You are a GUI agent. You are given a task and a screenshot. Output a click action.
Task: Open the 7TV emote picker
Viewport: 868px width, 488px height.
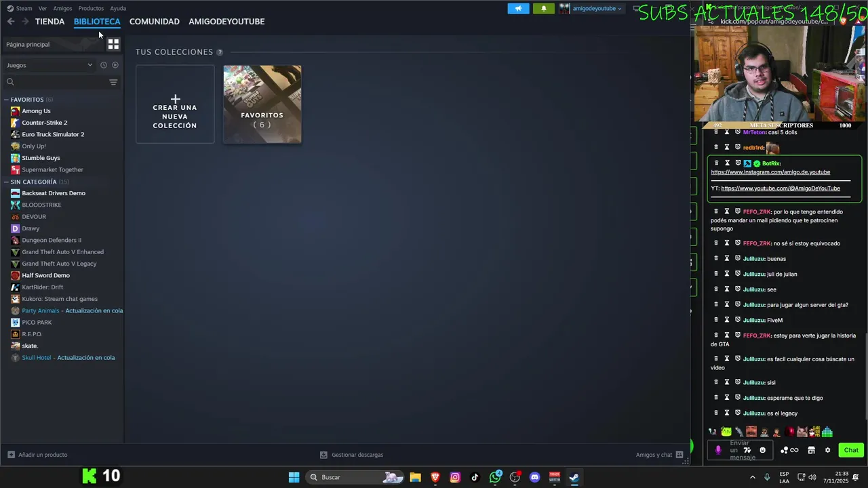[x=747, y=450]
